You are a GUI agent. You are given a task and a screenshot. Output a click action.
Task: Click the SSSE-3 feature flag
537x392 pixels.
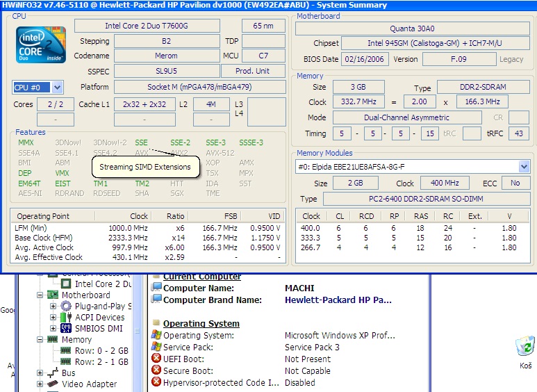pyautogui.click(x=251, y=142)
